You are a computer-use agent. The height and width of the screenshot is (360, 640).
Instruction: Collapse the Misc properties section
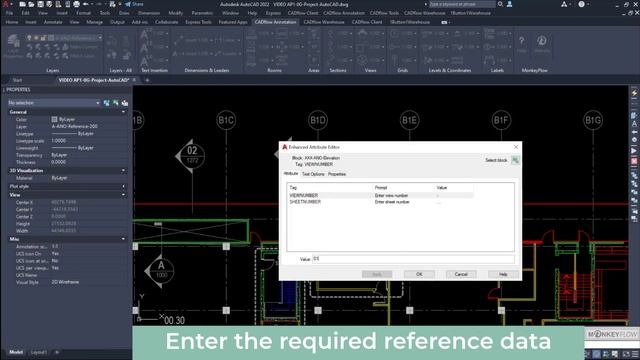(123, 239)
